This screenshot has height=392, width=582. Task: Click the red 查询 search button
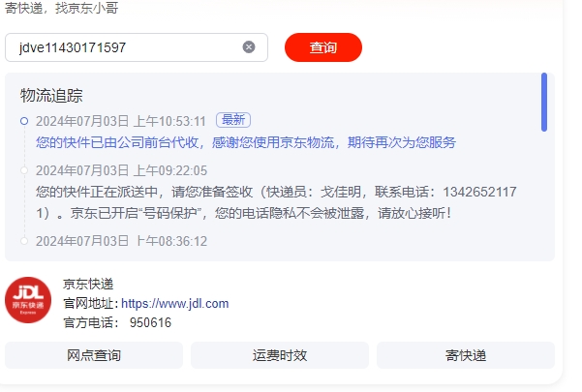point(323,47)
